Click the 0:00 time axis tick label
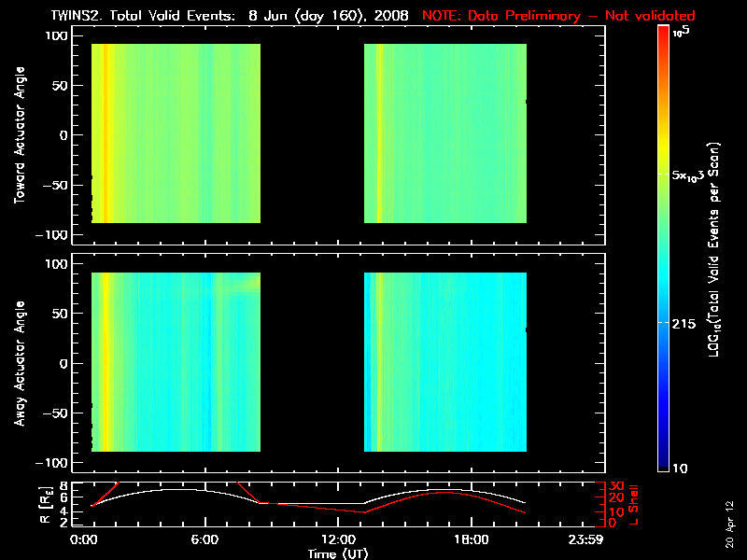The image size is (747, 560). coord(85,539)
